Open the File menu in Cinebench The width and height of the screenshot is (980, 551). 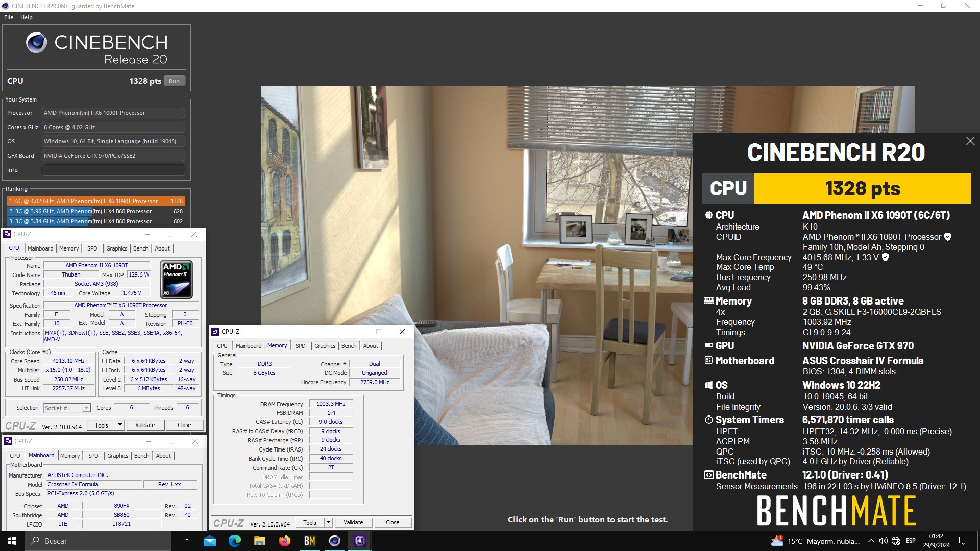coord(9,17)
